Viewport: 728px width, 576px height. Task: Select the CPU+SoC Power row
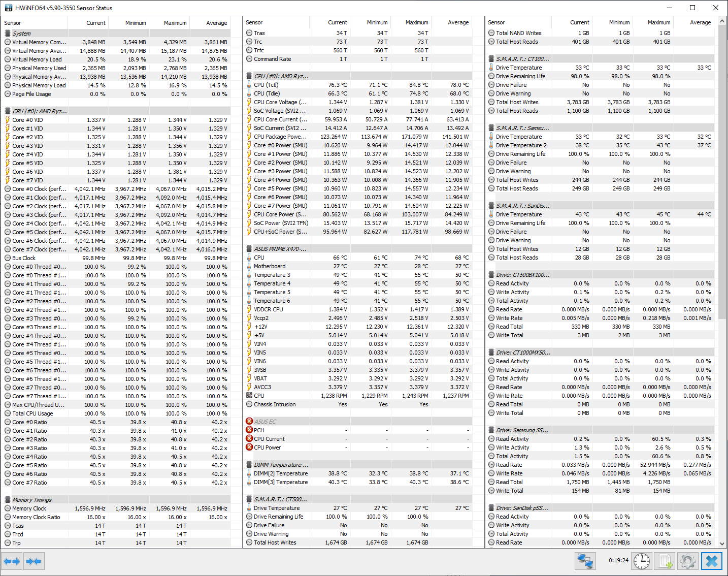click(358, 231)
